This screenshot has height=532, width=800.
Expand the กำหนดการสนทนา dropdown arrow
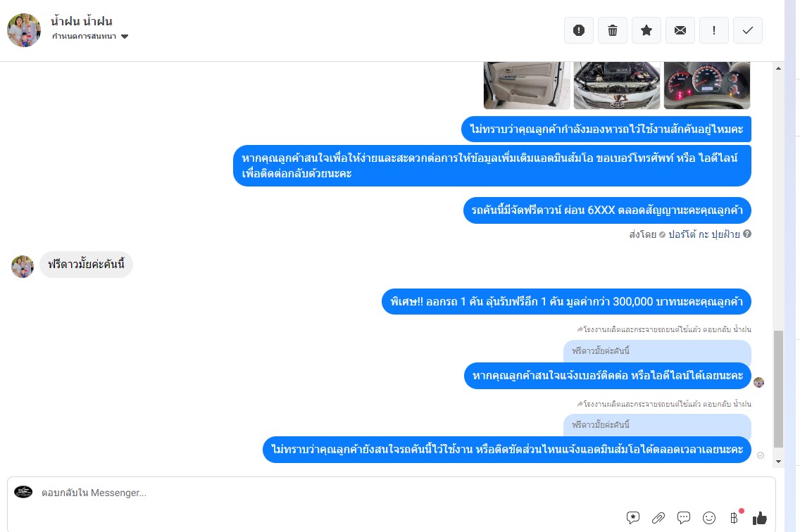tap(125, 36)
